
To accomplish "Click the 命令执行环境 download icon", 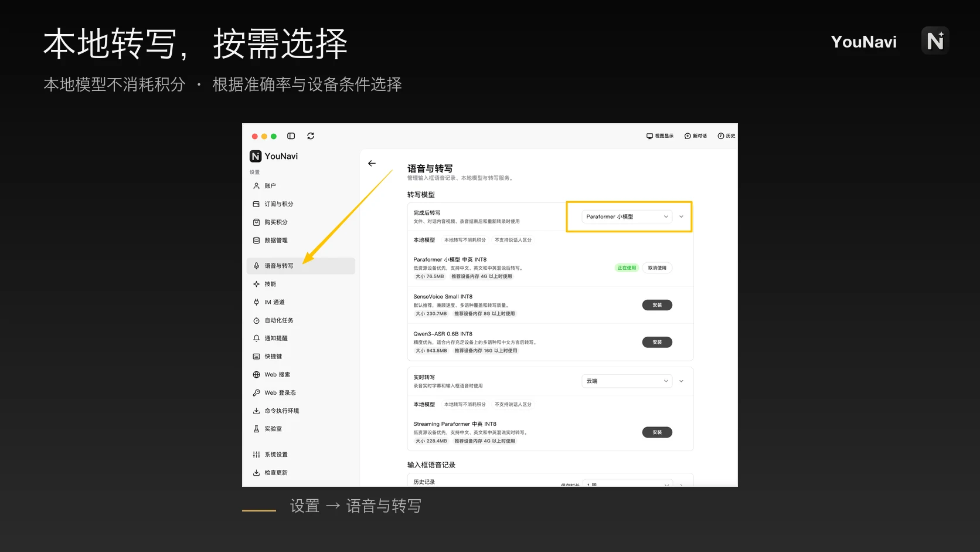I will 256,411.
